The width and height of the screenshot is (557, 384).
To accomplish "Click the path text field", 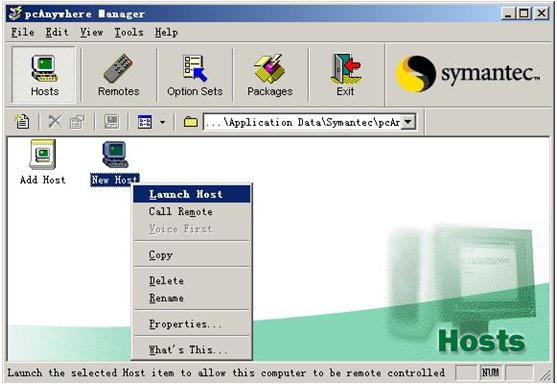I will pyautogui.click(x=302, y=122).
